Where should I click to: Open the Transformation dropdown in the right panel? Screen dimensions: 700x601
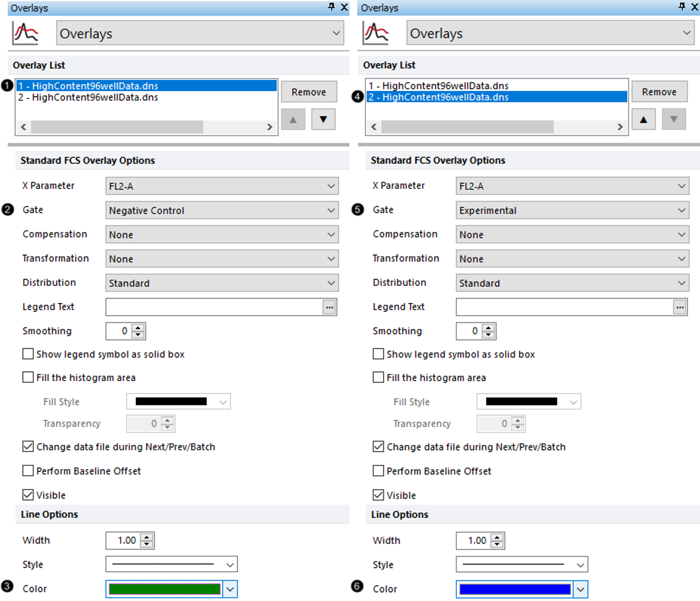pos(573,259)
